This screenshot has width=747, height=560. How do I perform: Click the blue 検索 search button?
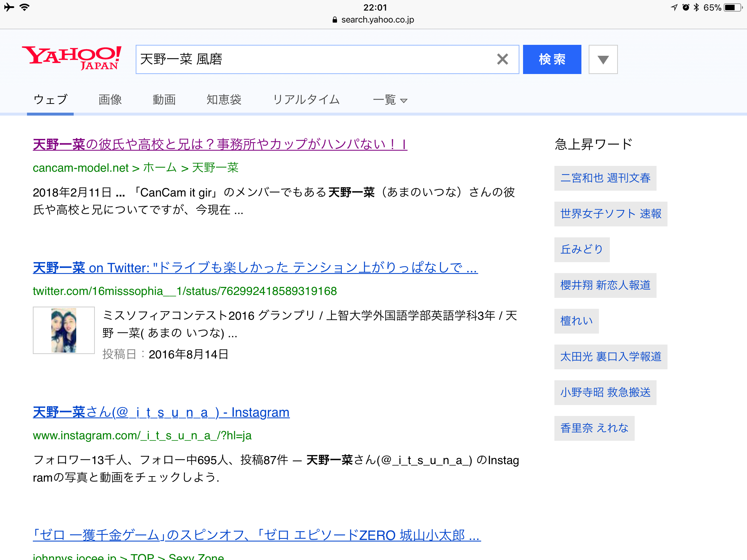click(552, 59)
